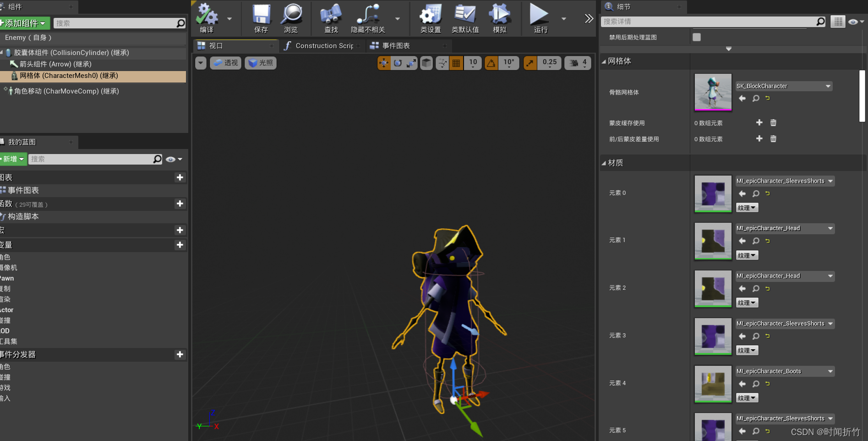Toggle surface snapping icon in viewport
Screen dimensions: 868x441
tap(442, 63)
